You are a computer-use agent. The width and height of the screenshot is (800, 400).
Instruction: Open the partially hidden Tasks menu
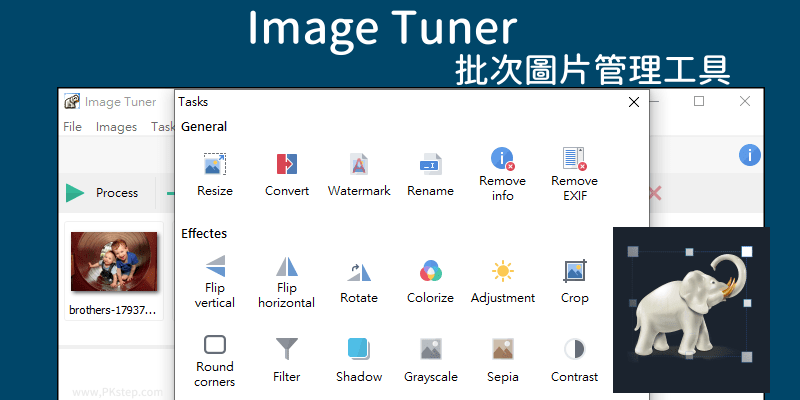[163, 127]
